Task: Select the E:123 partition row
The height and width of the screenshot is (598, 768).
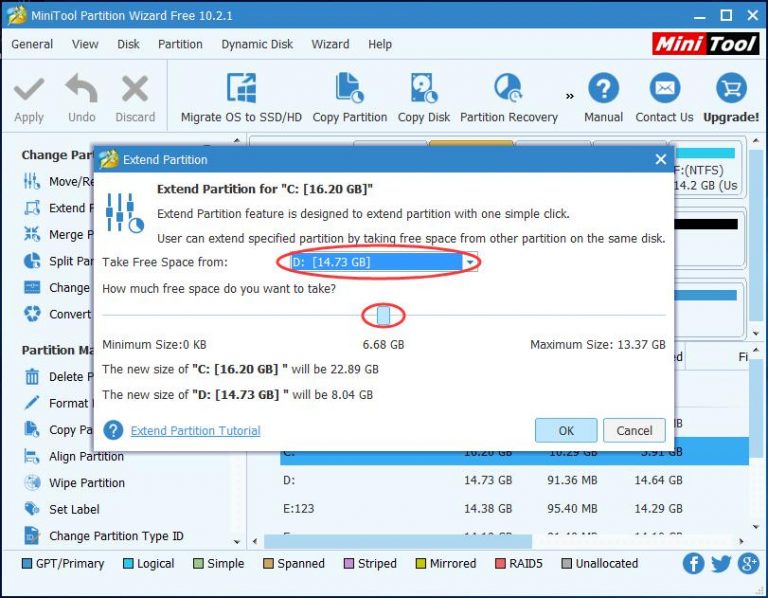Action: pyautogui.click(x=514, y=508)
